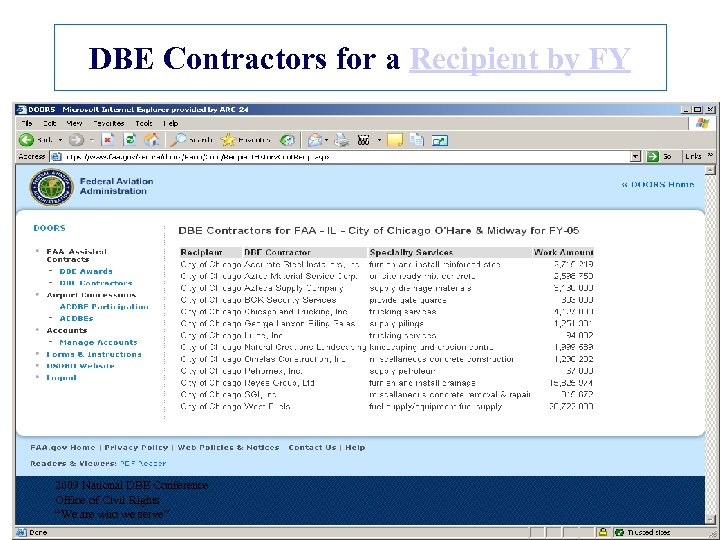
Task: Open the Help menu in the menu bar
Action: click(171, 123)
